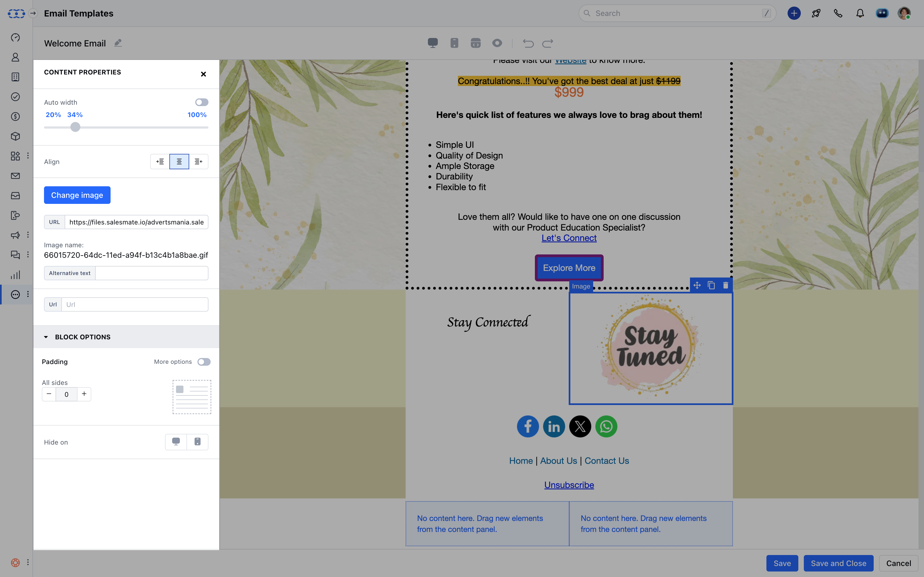Image resolution: width=924 pixels, height=577 pixels.
Task: Delete the selected Image block
Action: point(725,285)
